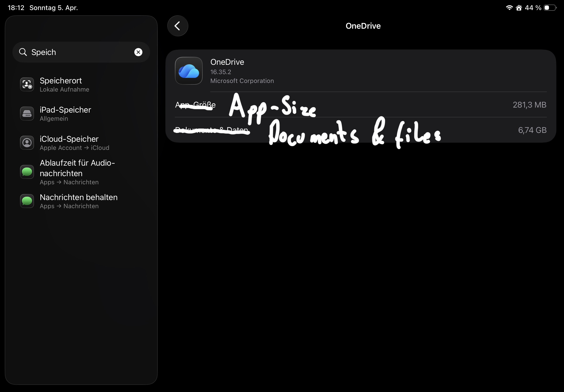Viewport: 564px width, 392px height.
Task: Open the iPad-Speicher search result
Action: tap(81, 114)
